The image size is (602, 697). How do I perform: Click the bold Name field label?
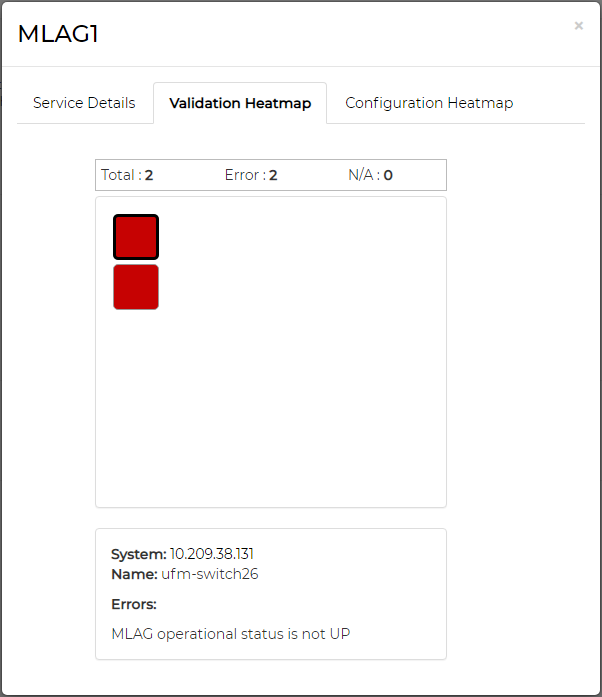coord(134,574)
